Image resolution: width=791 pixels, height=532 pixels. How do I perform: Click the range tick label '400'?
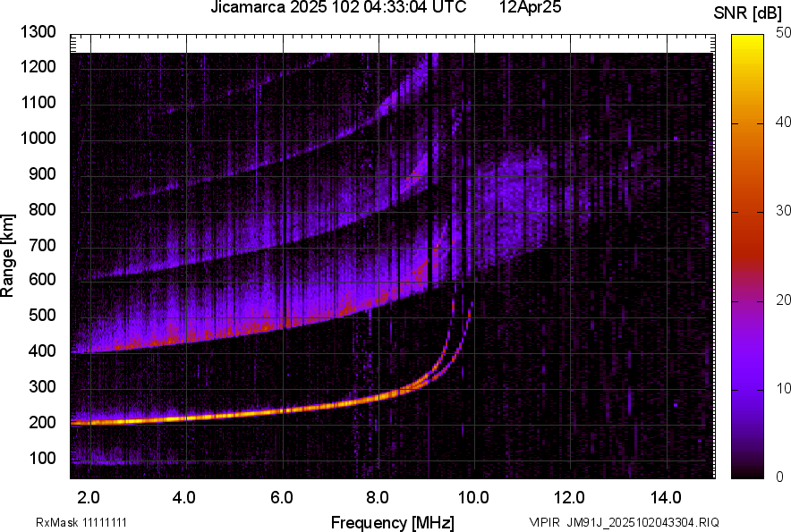[42, 350]
